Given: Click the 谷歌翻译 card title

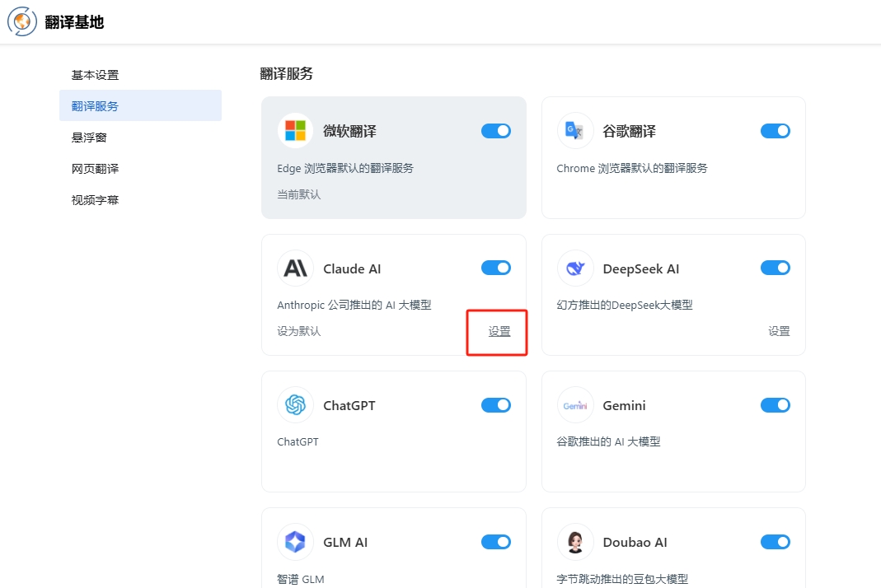Looking at the screenshot, I should click(x=630, y=132).
